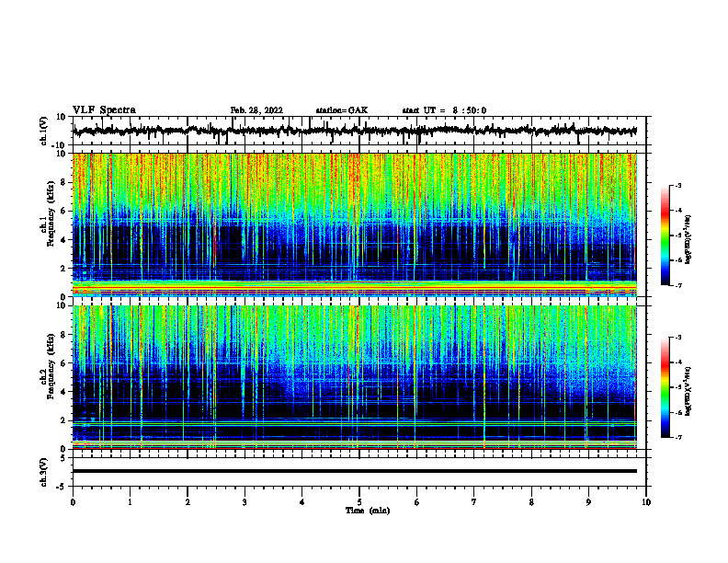Image resolution: width=728 pixels, height=563 pixels.
Task: Click the ch.2 colorbar "log(PSD)(V²/Hz)" label
Action: pyautogui.click(x=688, y=391)
